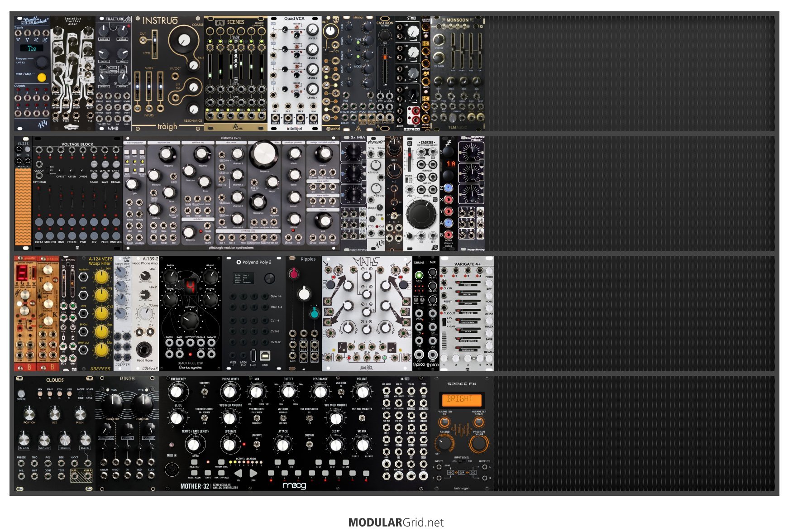Click the Mother-32 KB left arrow button
This screenshot has height=532, width=793.
239,474
